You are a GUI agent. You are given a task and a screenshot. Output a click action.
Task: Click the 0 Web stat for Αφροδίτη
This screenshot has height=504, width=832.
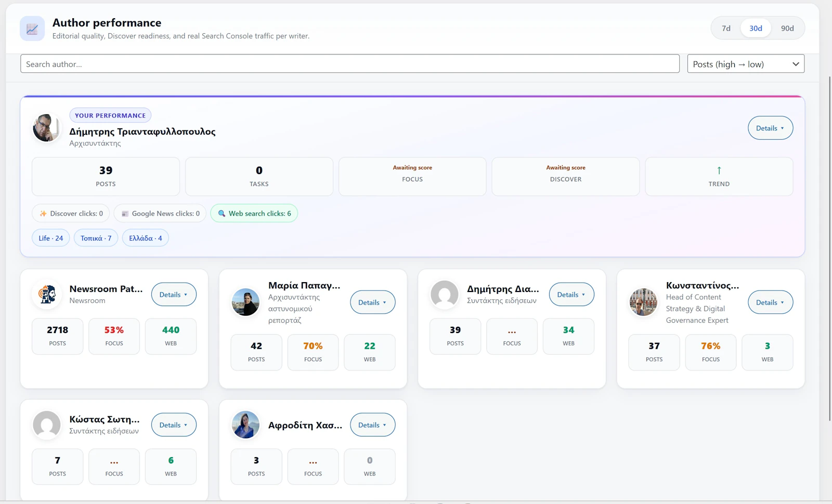click(370, 467)
